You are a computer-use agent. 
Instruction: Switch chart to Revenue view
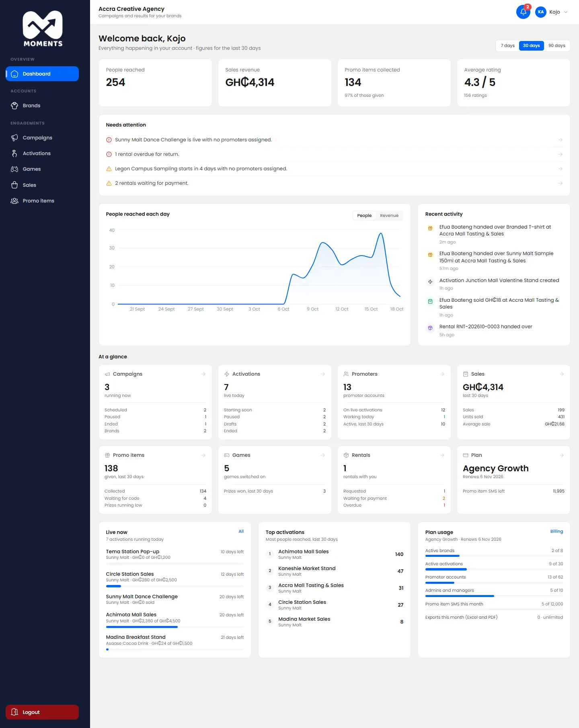[x=389, y=215]
